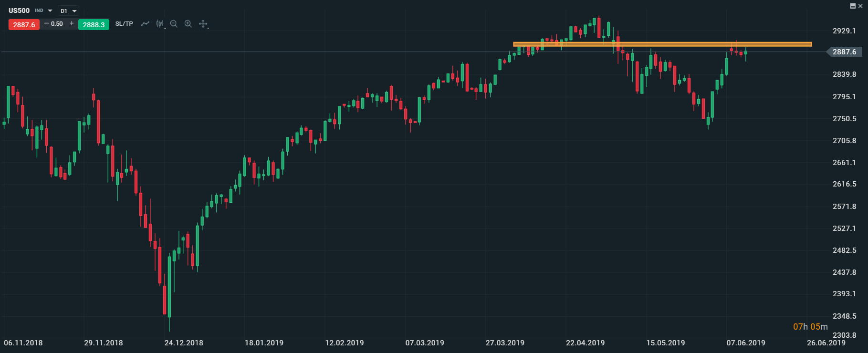The height and width of the screenshot is (353, 868).
Task: Zoom in on the chart
Action: pyautogui.click(x=188, y=24)
